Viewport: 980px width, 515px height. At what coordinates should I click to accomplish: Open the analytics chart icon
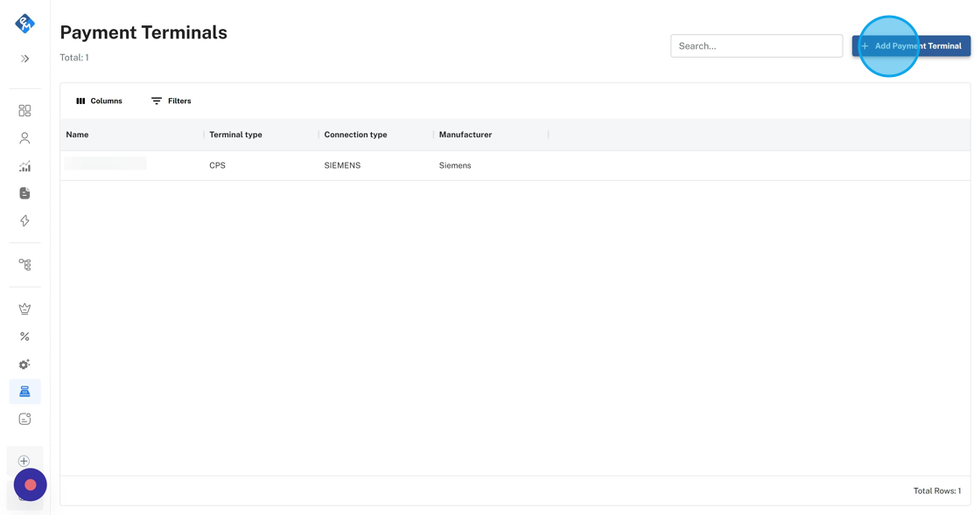(x=24, y=166)
